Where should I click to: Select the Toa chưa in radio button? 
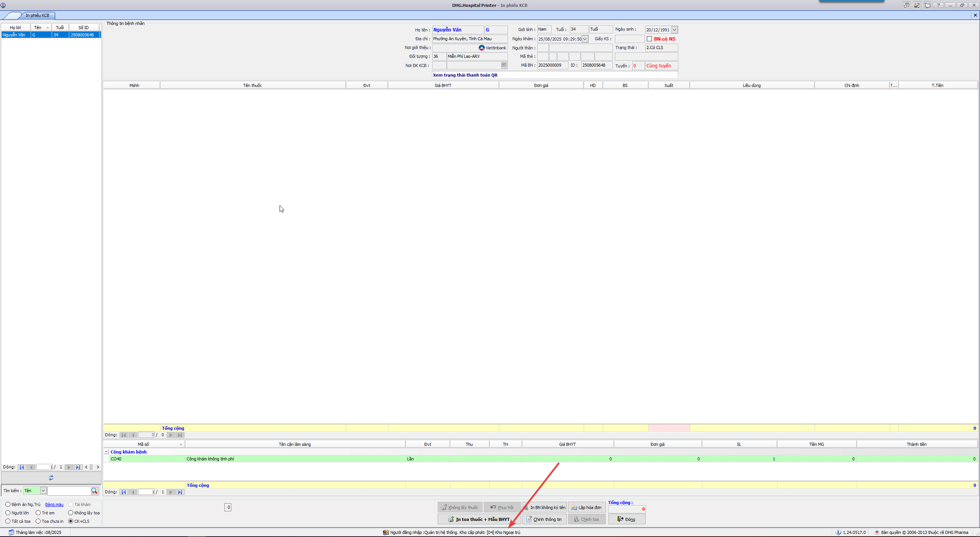tap(38, 521)
